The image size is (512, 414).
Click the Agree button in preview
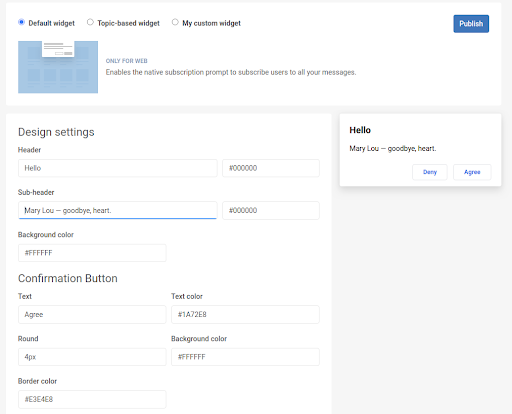pos(472,172)
